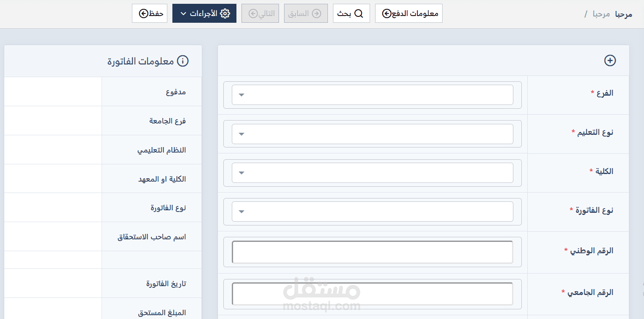Image resolution: width=644 pixels, height=319 pixels.
Task: Click the المبلغ المستحق row label
Action: click(x=162, y=313)
